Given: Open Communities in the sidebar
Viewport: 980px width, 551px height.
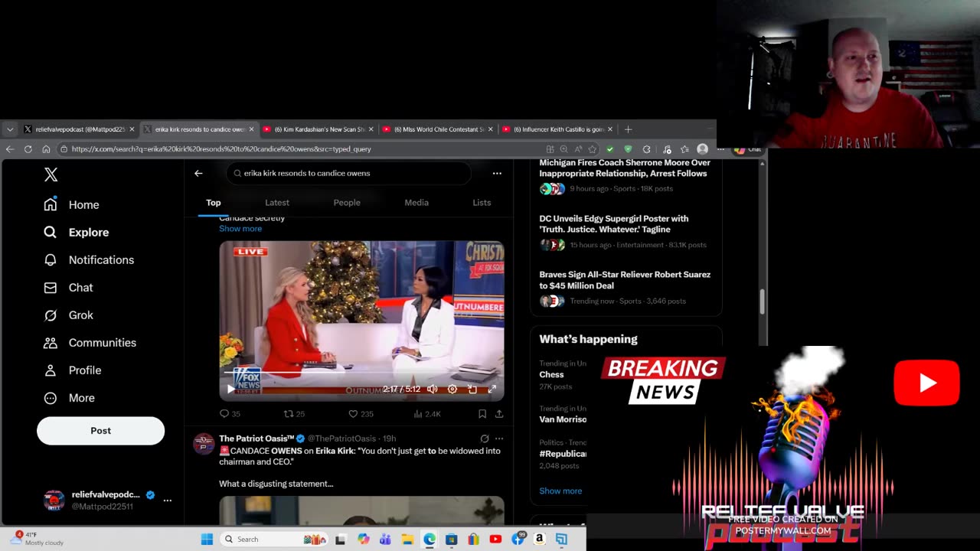Looking at the screenshot, I should click(90, 342).
